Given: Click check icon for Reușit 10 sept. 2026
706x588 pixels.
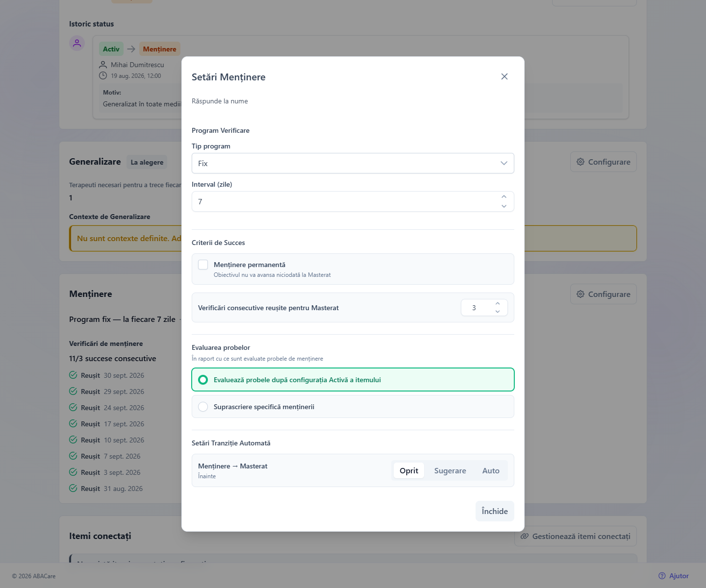Looking at the screenshot, I should [73, 440].
